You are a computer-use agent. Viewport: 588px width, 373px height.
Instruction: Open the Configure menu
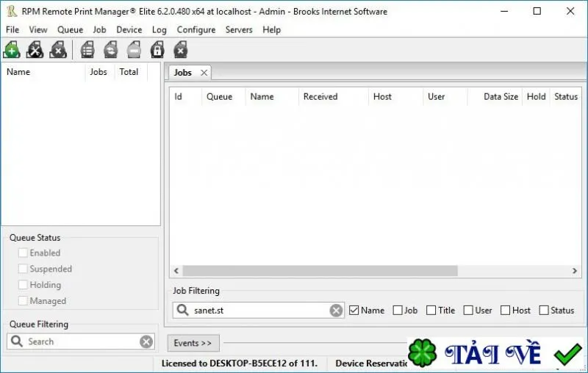(x=196, y=29)
